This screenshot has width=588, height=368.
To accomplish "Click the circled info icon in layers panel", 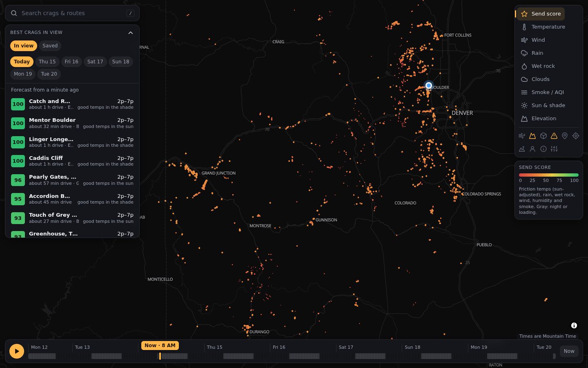I will [543, 149].
